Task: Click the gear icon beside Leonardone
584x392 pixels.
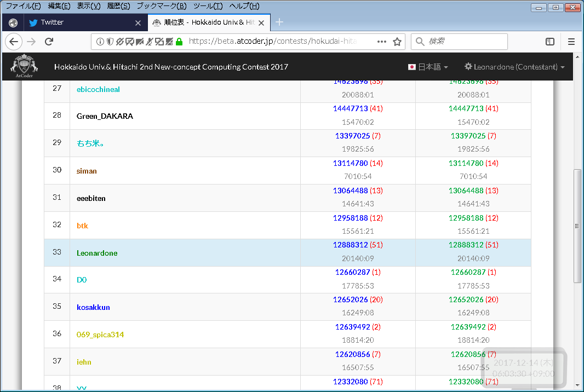Action: [468, 66]
